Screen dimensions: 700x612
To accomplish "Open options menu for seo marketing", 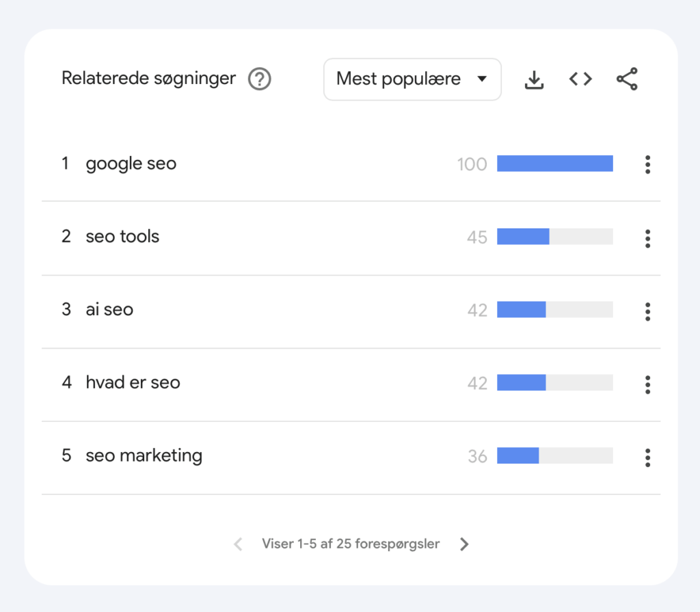I will 647,457.
